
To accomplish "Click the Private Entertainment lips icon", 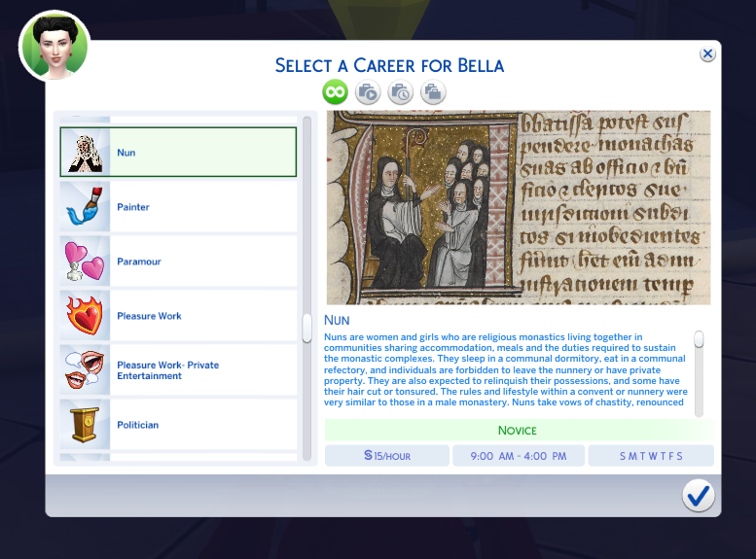I will pos(85,370).
